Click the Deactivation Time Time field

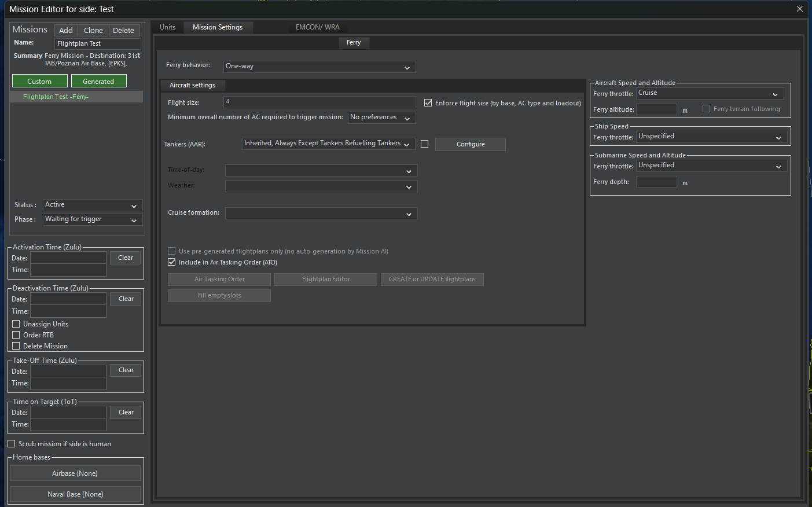coord(68,311)
